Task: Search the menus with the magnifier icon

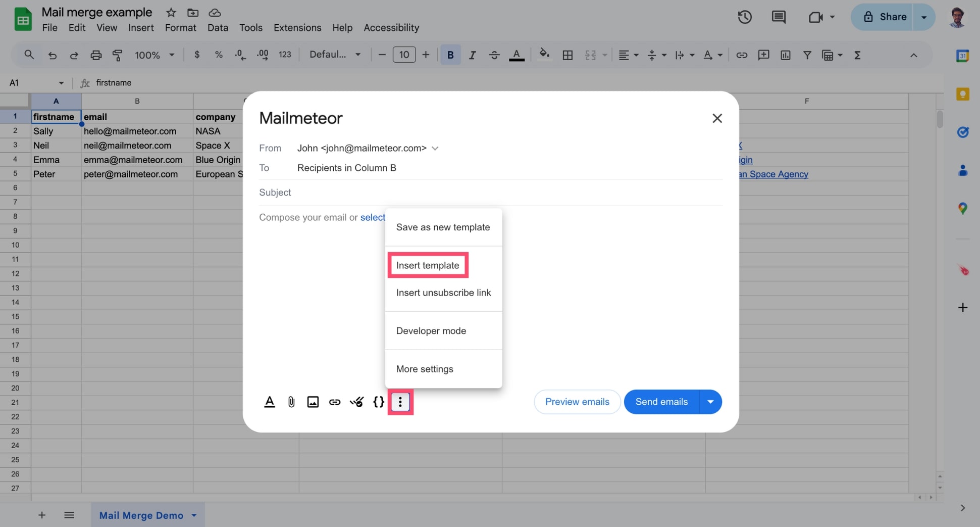Action: pyautogui.click(x=29, y=55)
